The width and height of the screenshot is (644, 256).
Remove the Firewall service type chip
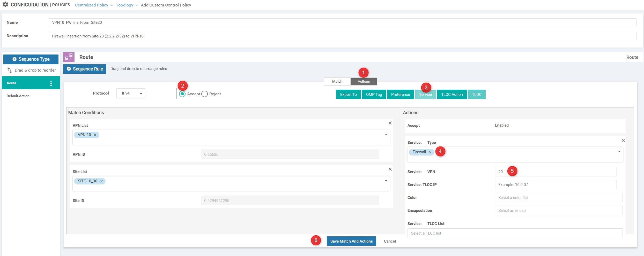pyautogui.click(x=430, y=152)
